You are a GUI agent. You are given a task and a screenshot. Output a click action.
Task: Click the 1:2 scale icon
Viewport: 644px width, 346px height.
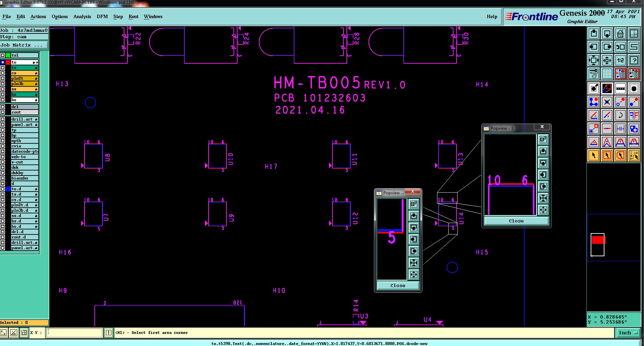(x=621, y=60)
